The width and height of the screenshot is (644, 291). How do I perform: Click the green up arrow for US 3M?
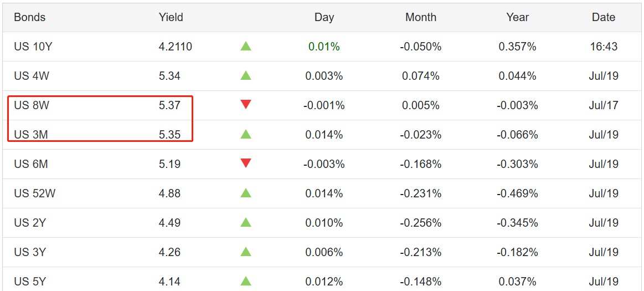[246, 134]
